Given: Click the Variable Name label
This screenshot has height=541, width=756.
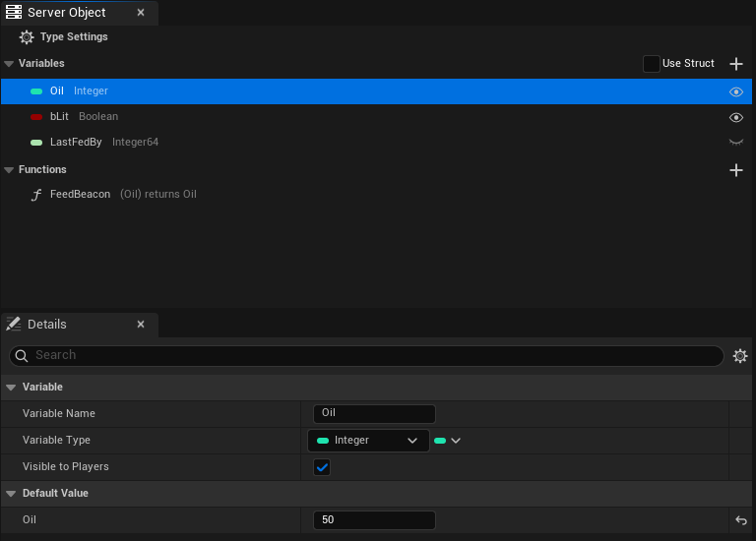Looking at the screenshot, I should pos(59,414).
